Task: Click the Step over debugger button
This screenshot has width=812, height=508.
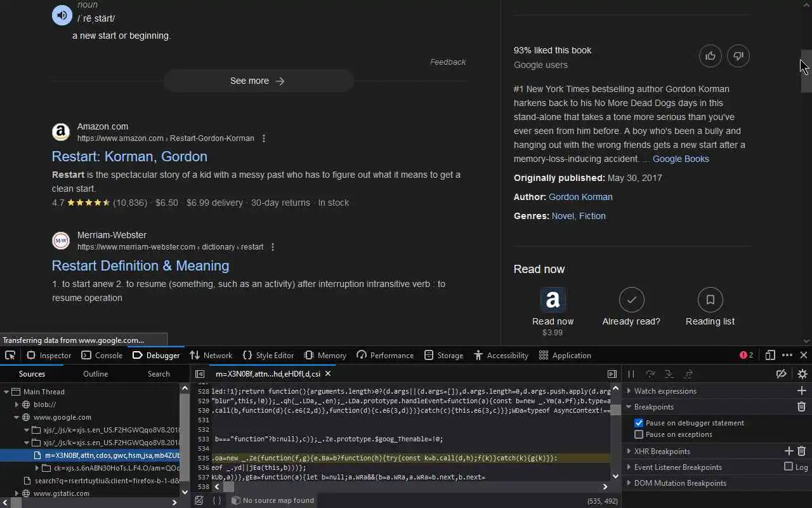Action: click(650, 374)
